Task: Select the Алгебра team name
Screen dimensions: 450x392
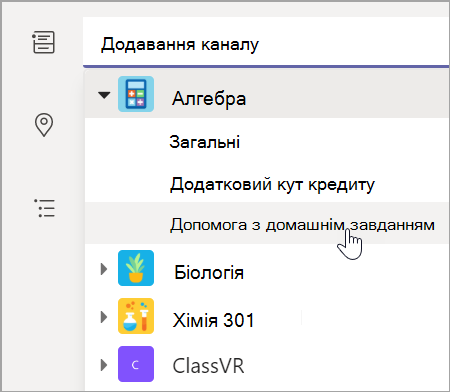Action: pos(209,99)
